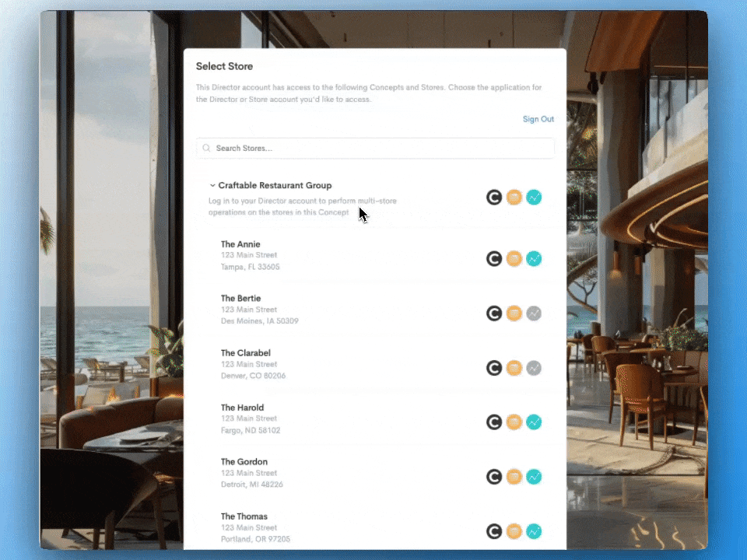
Task: Open black C app for Craftable Restaurant Group
Action: click(x=494, y=198)
